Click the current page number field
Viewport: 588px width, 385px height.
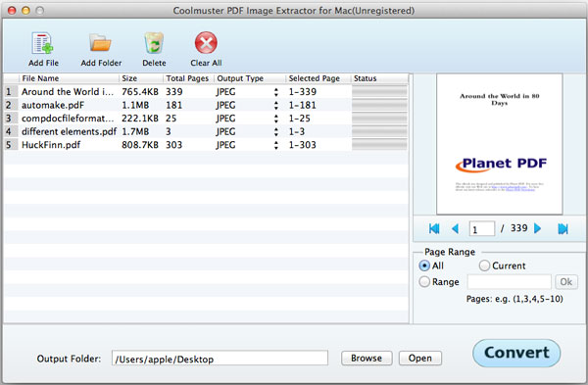point(482,229)
